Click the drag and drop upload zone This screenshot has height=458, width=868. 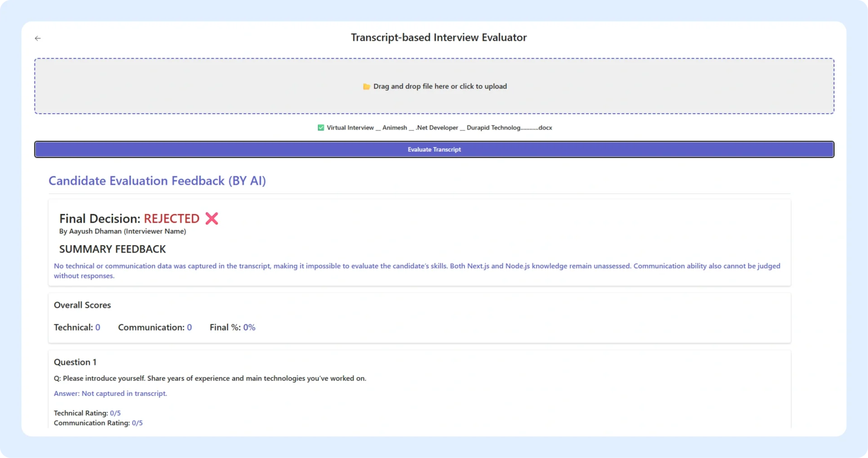point(434,86)
